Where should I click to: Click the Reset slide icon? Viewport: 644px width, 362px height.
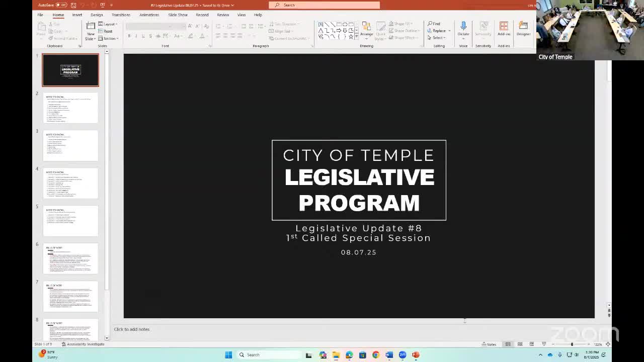(107, 31)
